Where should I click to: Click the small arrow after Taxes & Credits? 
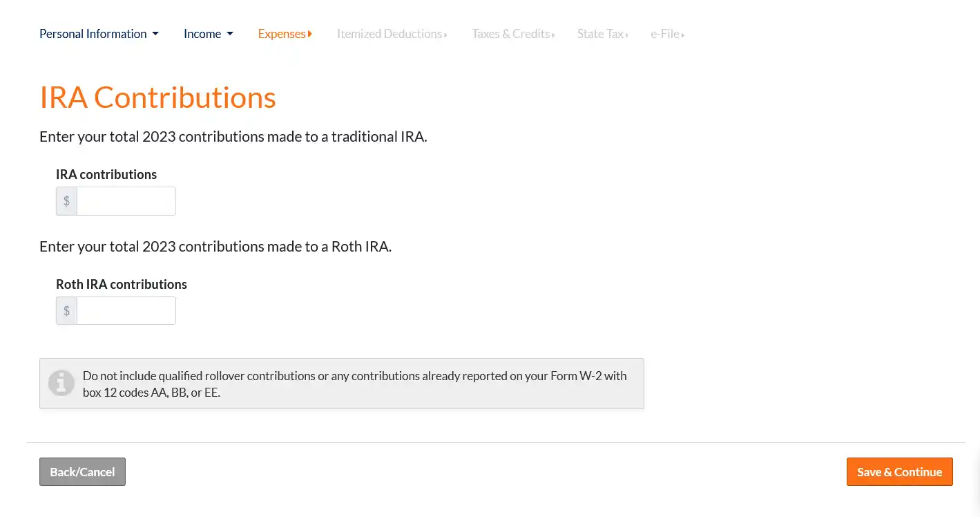click(x=553, y=35)
